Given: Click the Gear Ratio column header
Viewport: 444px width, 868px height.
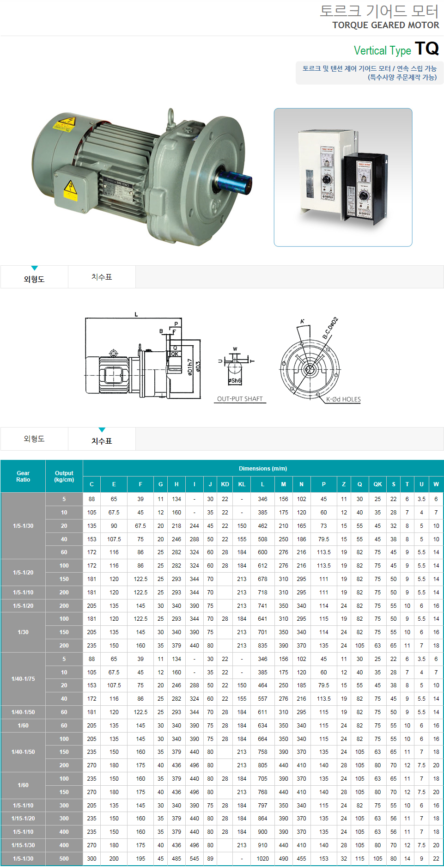Looking at the screenshot, I should (23, 477).
